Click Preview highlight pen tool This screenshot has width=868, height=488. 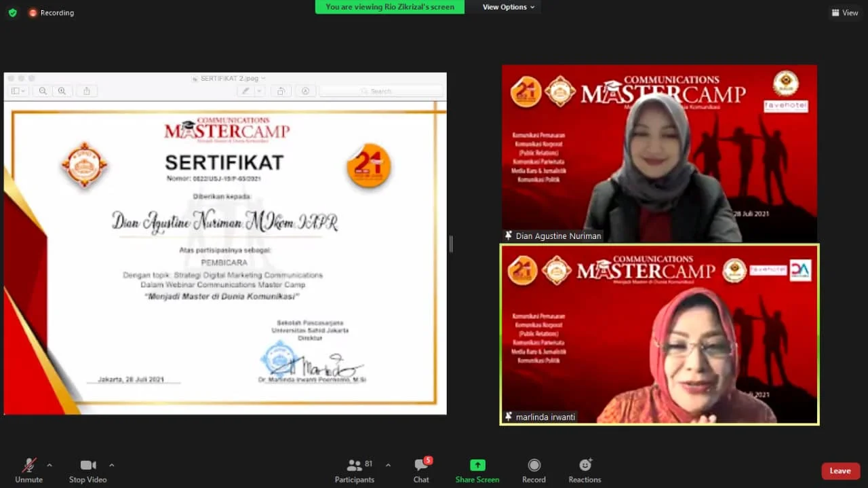tap(245, 91)
